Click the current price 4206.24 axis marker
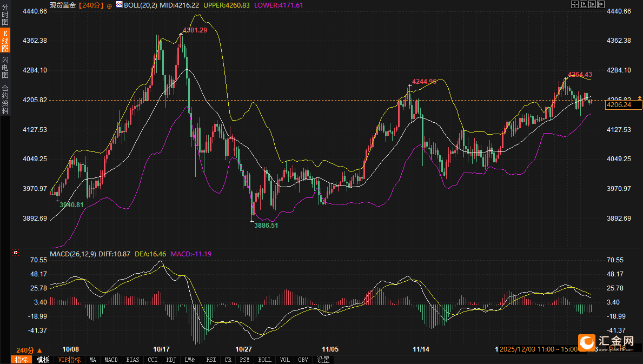The height and width of the screenshot is (364, 643). [620, 105]
